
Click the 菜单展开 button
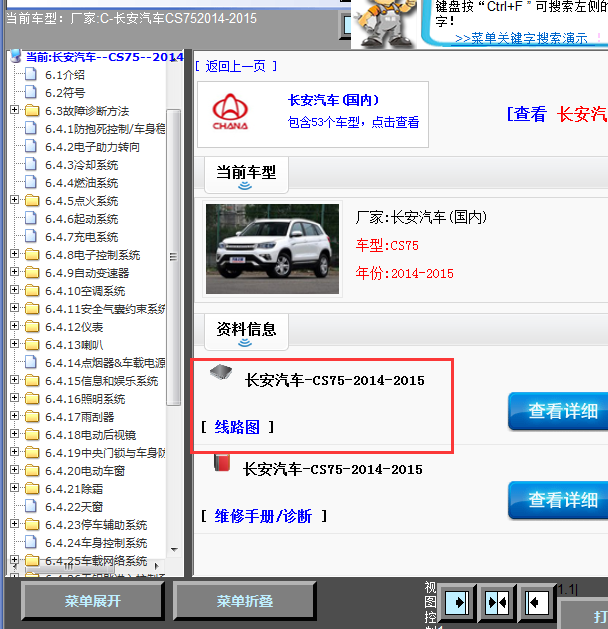point(93,601)
